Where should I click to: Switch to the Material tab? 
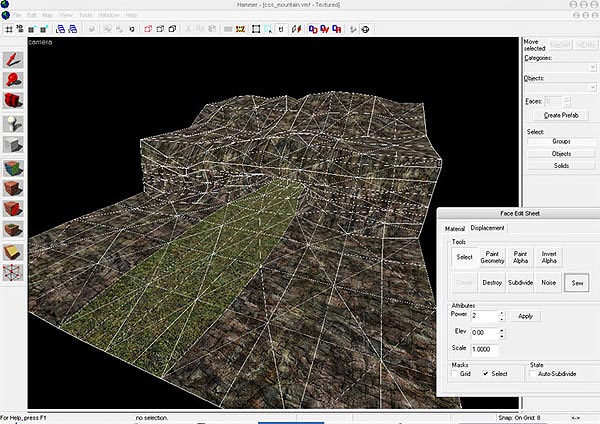pos(455,228)
